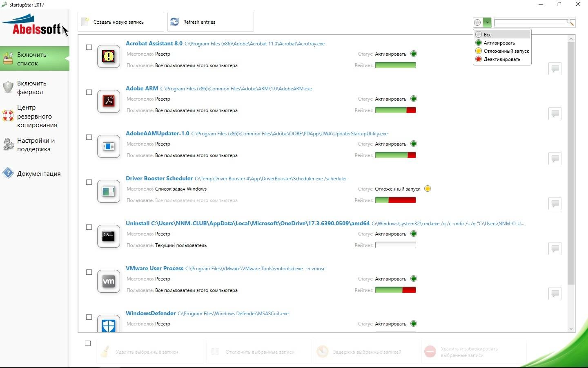The width and height of the screenshot is (588, 368).
Task: Click the Abelssoft logo
Action: 35,25
